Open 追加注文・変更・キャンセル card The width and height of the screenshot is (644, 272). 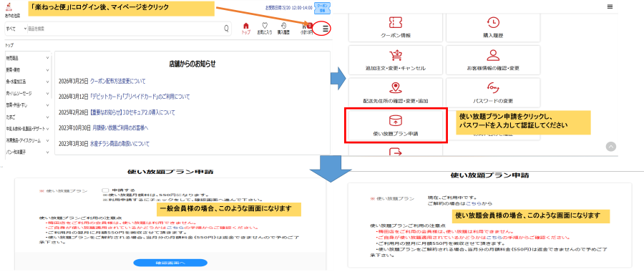[x=396, y=60]
